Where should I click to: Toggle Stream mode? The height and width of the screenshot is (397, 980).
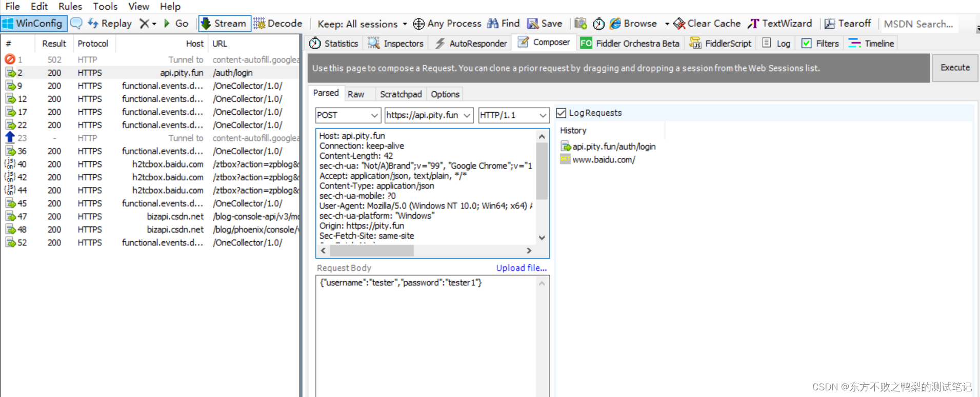tap(224, 24)
